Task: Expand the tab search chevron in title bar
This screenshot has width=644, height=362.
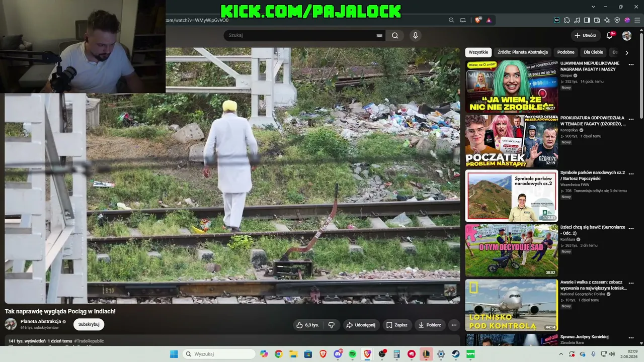Action: tap(594, 7)
